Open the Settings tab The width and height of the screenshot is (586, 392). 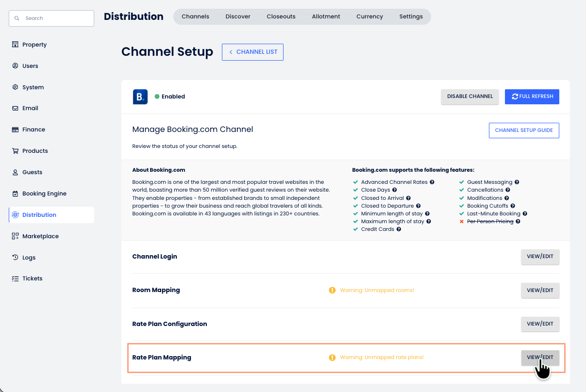pyautogui.click(x=411, y=16)
